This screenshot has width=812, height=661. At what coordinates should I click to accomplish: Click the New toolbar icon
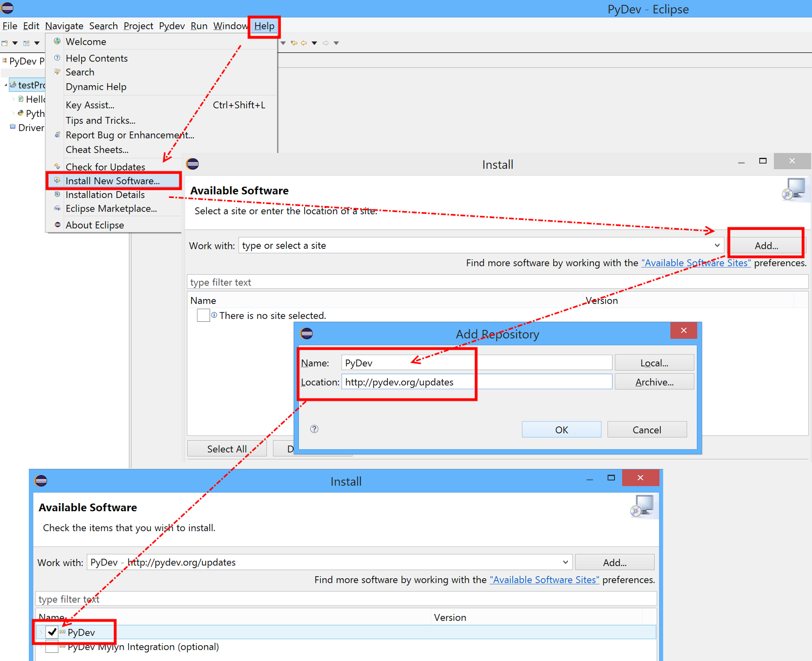(5, 43)
